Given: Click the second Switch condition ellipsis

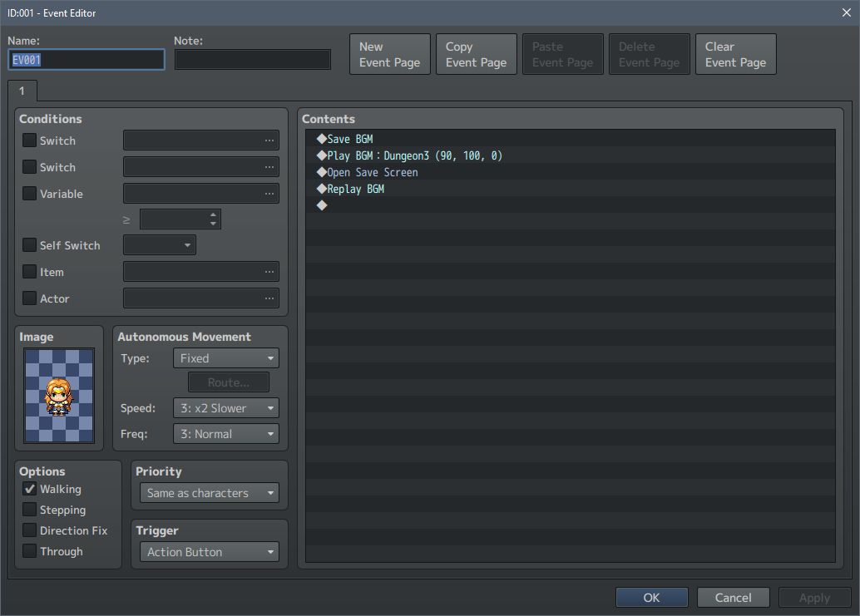Looking at the screenshot, I should click(x=269, y=167).
